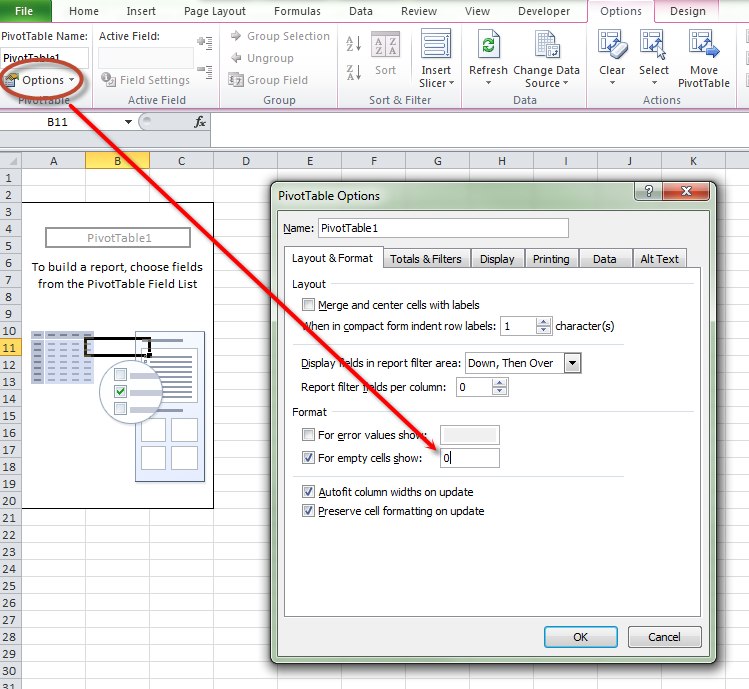This screenshot has height=689, width=749.
Task: Open the Design ribbon tab
Action: point(688,11)
